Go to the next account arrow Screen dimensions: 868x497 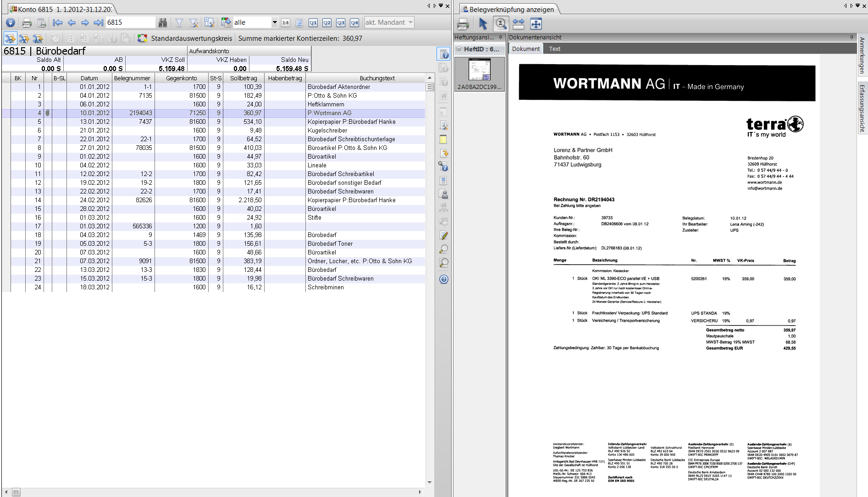[85, 22]
